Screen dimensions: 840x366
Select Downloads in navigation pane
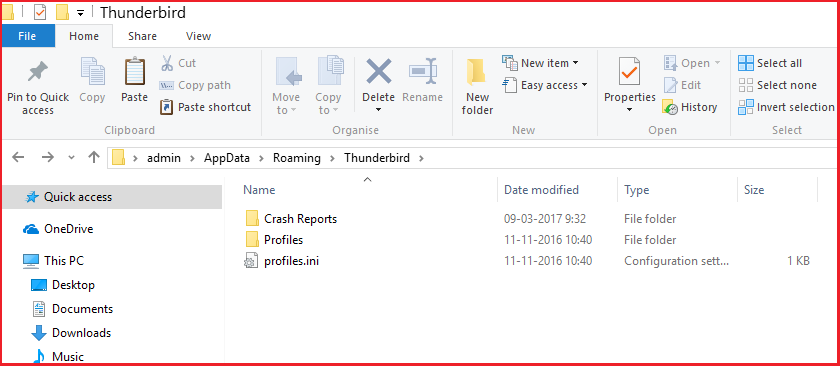(71, 333)
